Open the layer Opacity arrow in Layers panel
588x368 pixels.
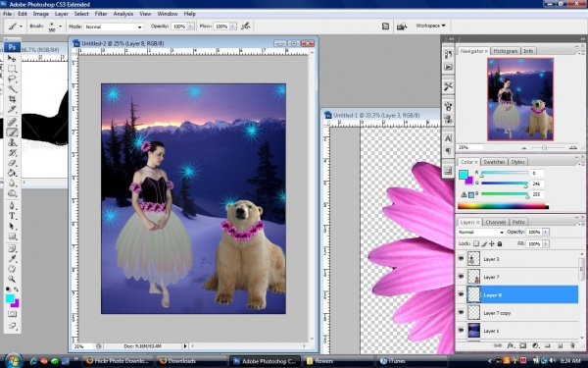coord(546,232)
